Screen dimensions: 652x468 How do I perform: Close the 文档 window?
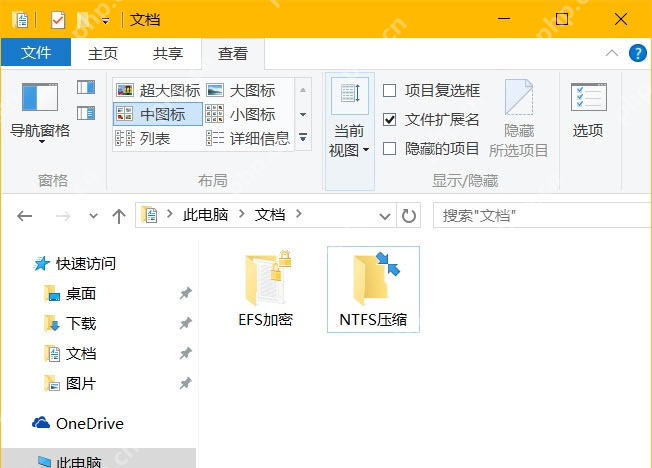coord(621,19)
